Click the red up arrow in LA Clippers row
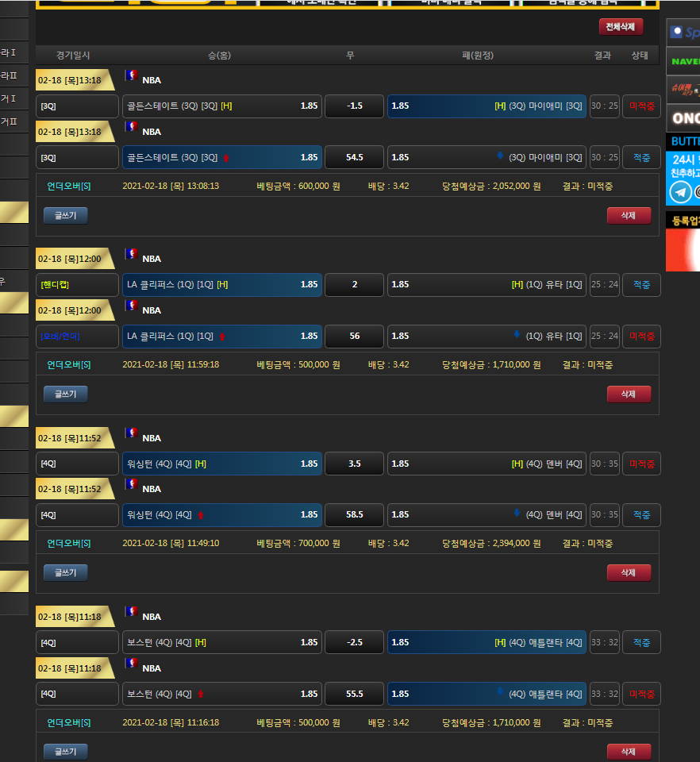The height and width of the screenshot is (762, 700). [221, 337]
